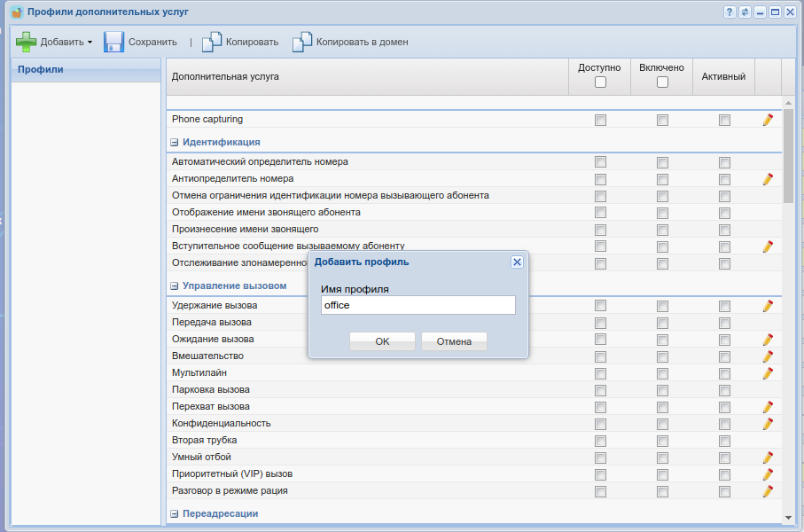The image size is (804, 532).
Task: Click pencil icon for Антиопределитель номера
Action: coord(768,179)
